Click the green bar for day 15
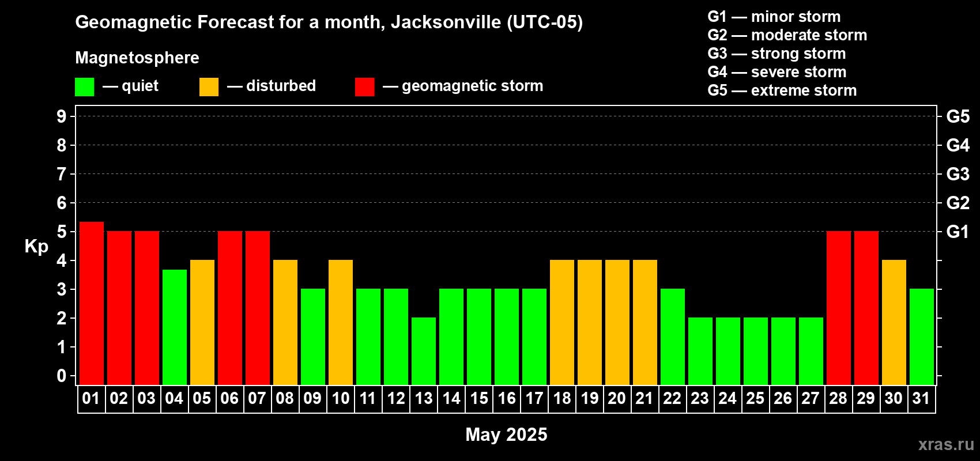 479,337
